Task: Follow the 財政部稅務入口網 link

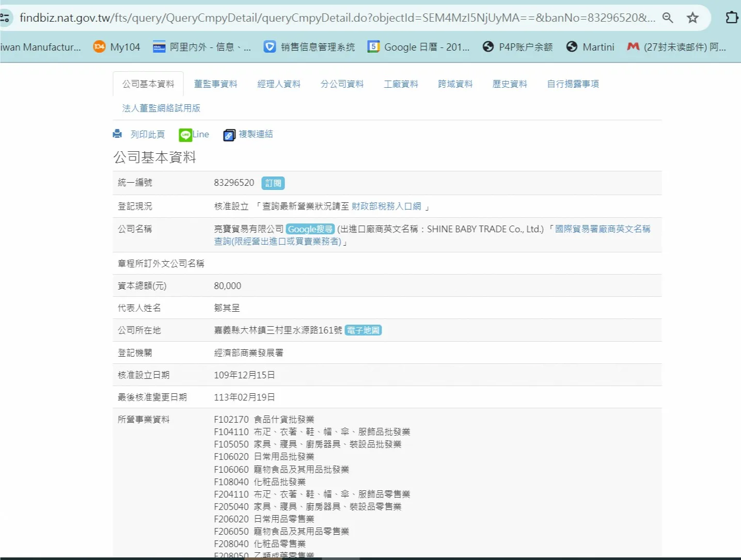Action: click(386, 206)
